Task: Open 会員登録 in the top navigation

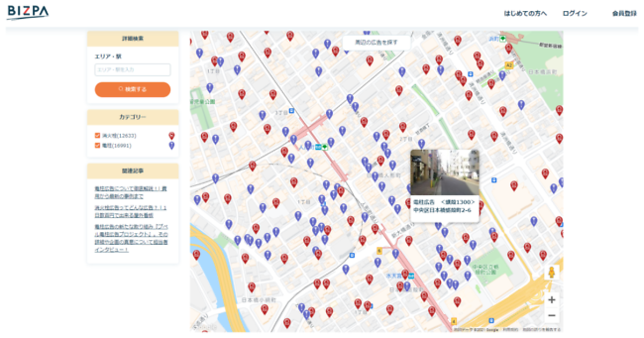Action: click(624, 13)
